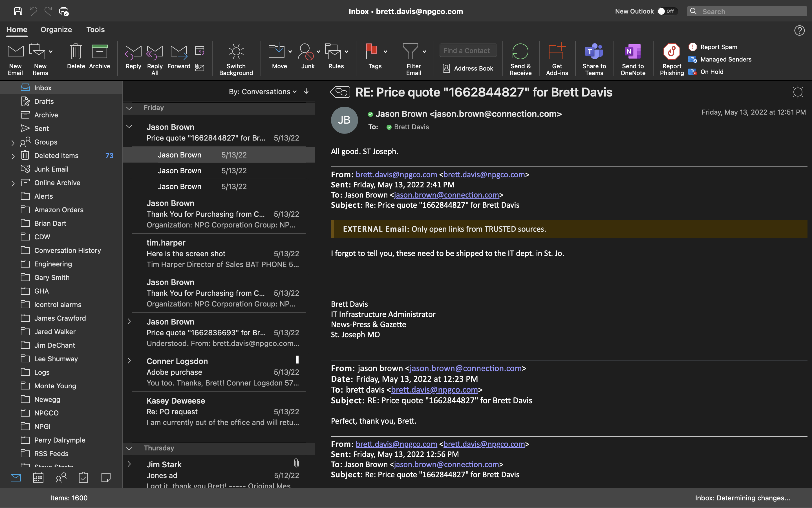812x508 pixels.
Task: Click the Find a Contact field
Action: coord(468,51)
